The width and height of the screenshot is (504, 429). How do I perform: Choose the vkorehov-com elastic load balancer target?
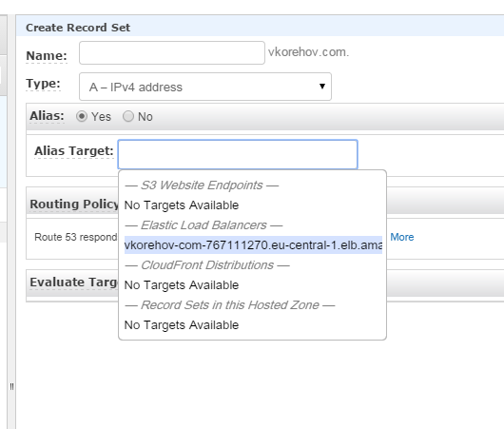[253, 245]
